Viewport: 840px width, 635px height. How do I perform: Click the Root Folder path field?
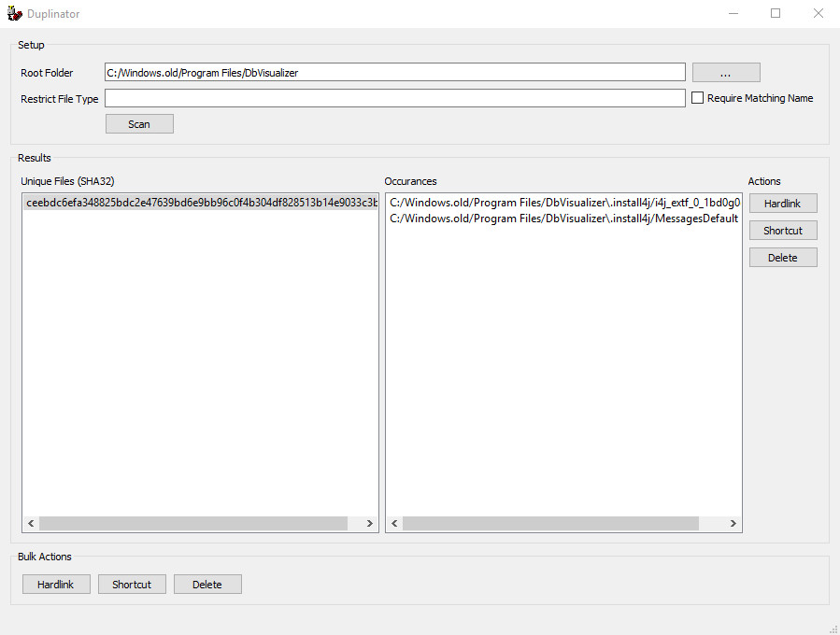pos(395,72)
